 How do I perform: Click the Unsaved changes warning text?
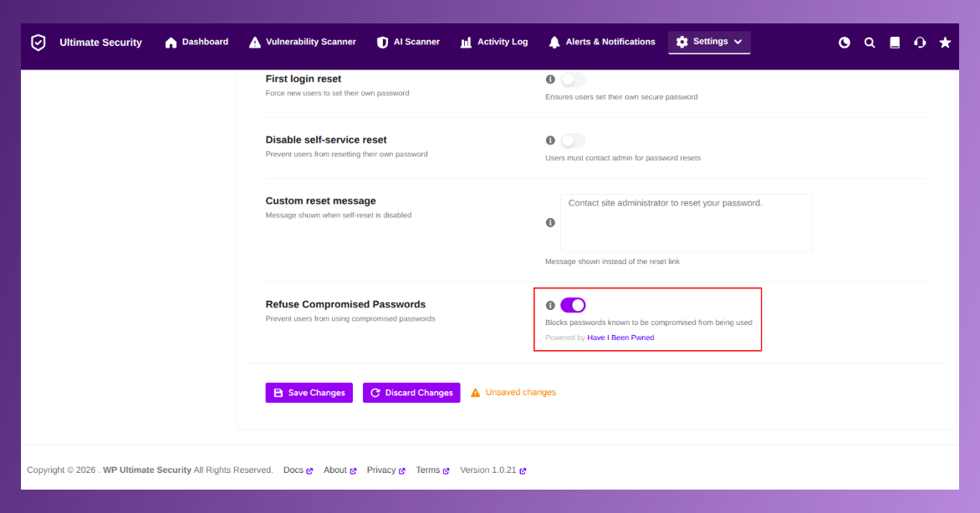[521, 393]
